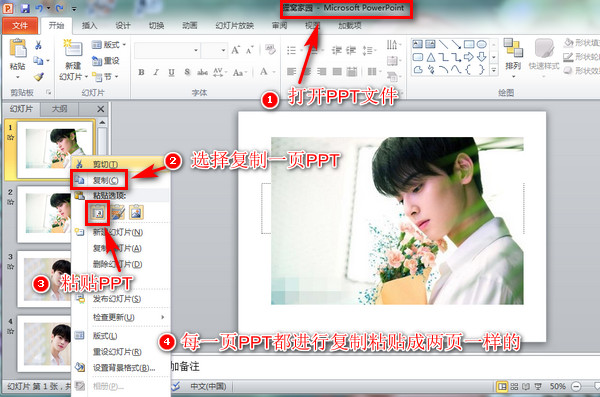Choose the paste as Picture option icon
This screenshot has height=397, width=600.
(x=136, y=212)
